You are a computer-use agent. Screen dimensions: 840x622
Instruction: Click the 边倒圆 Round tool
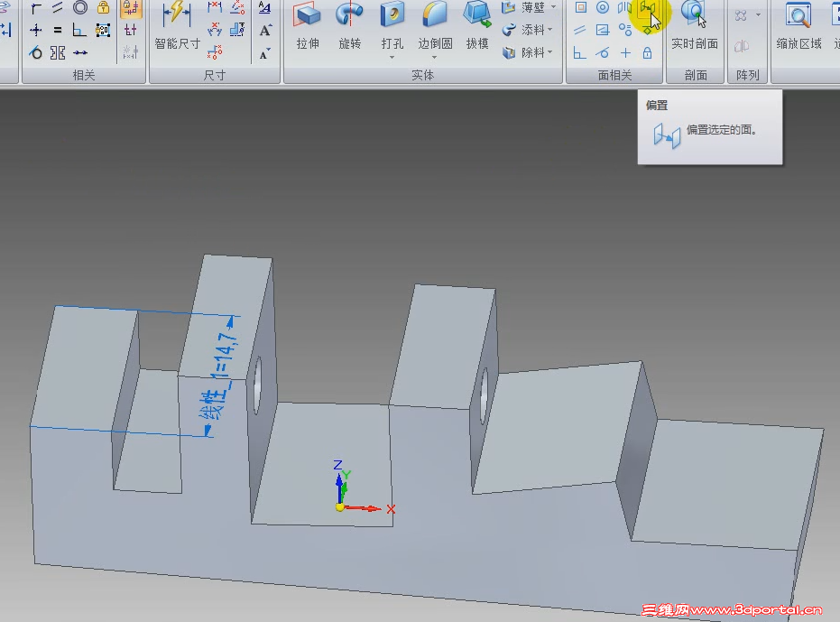point(435,26)
